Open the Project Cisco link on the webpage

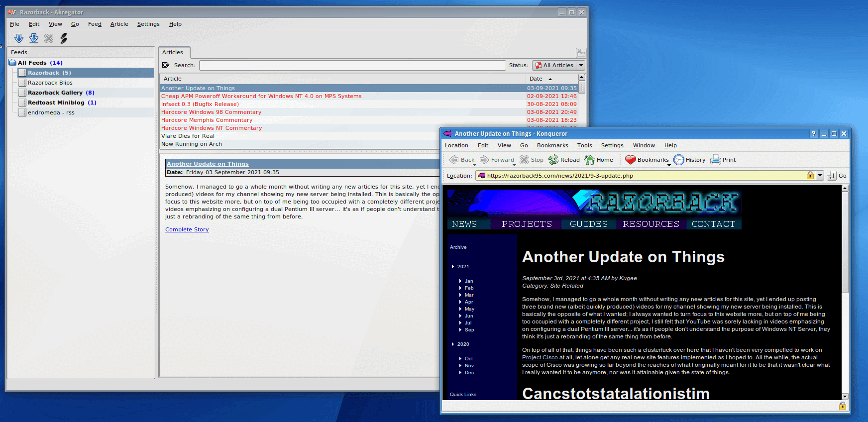pos(540,357)
